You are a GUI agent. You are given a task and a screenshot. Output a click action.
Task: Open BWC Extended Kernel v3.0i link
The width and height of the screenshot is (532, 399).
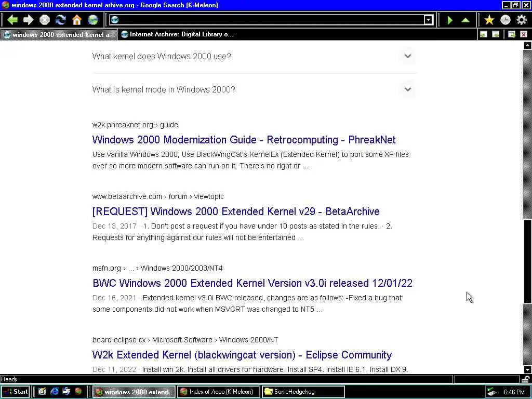[252, 283]
